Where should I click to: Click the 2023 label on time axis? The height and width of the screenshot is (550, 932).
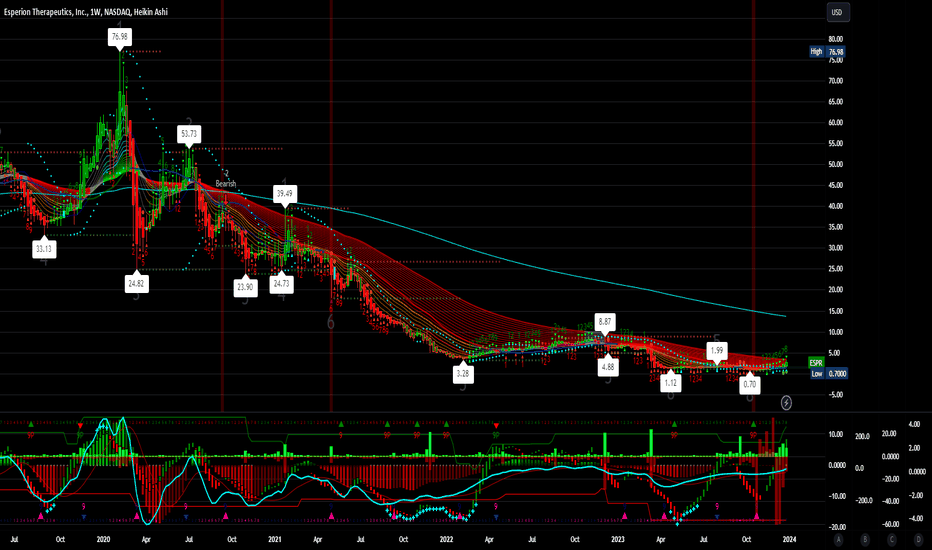[x=618, y=539]
